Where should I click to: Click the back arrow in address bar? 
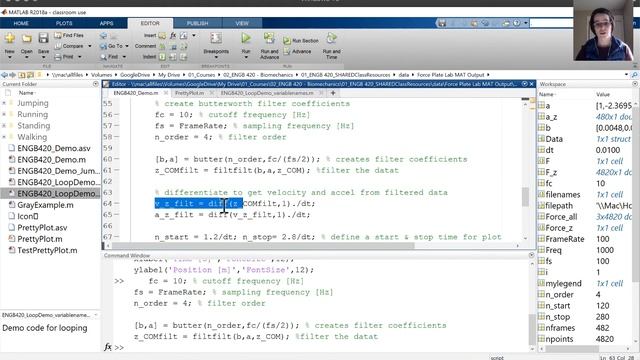click(4, 75)
